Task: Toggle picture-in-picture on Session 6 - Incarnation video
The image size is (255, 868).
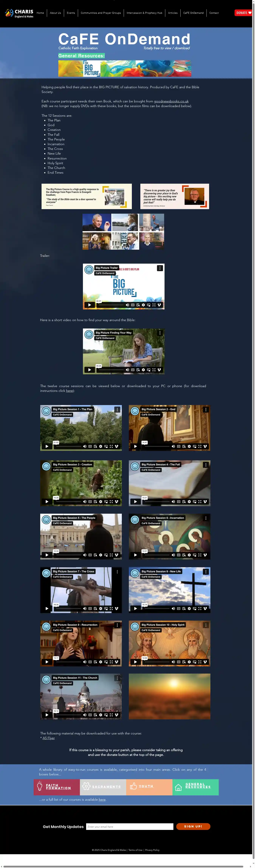Action: 195,555
